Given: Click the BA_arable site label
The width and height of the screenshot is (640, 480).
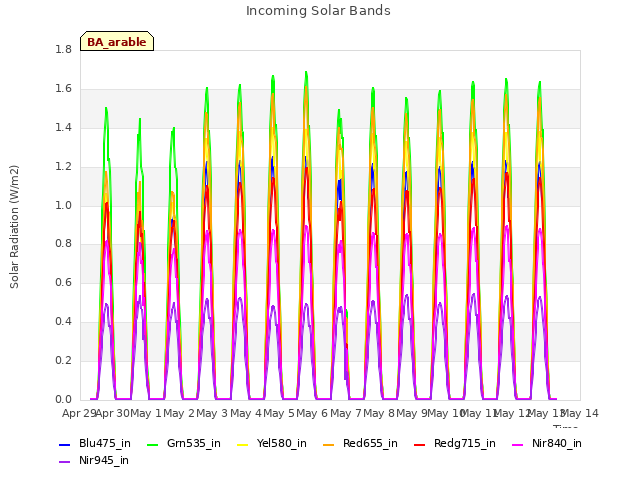Looking at the screenshot, I should pyautogui.click(x=117, y=42).
